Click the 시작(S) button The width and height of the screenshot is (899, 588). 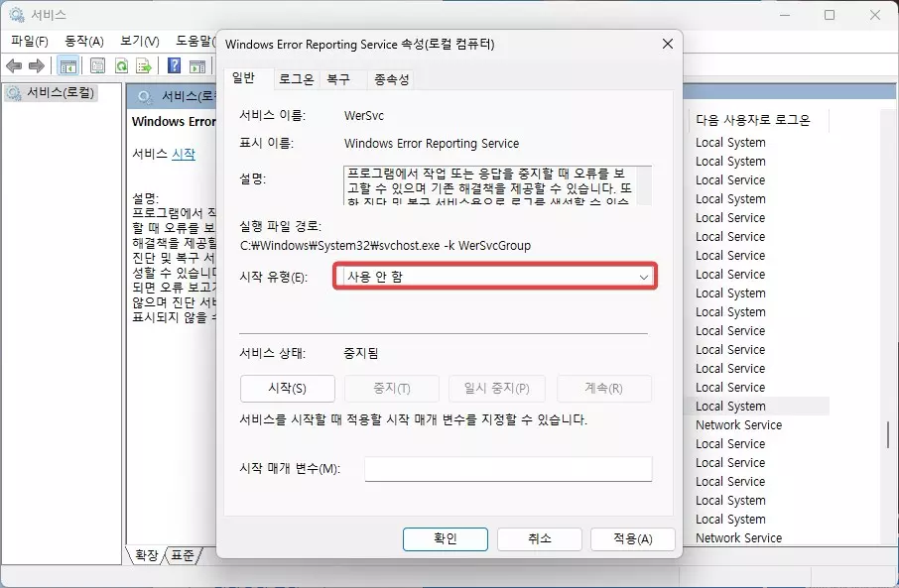[x=287, y=388]
